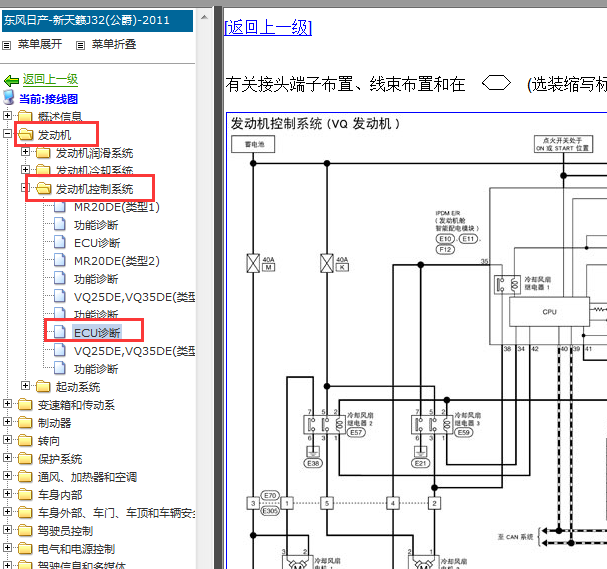Expand the 制动器 folder
Viewport: 607px width, 569px height.
(7, 421)
